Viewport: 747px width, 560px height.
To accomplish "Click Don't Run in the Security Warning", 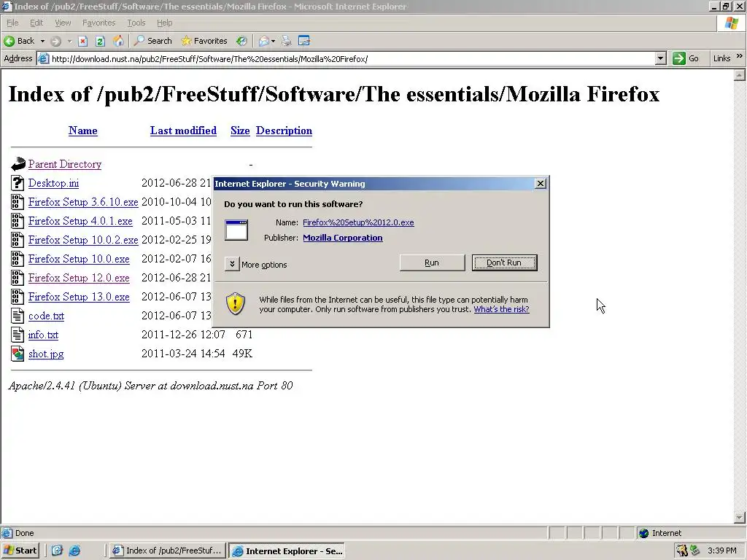I will (505, 262).
